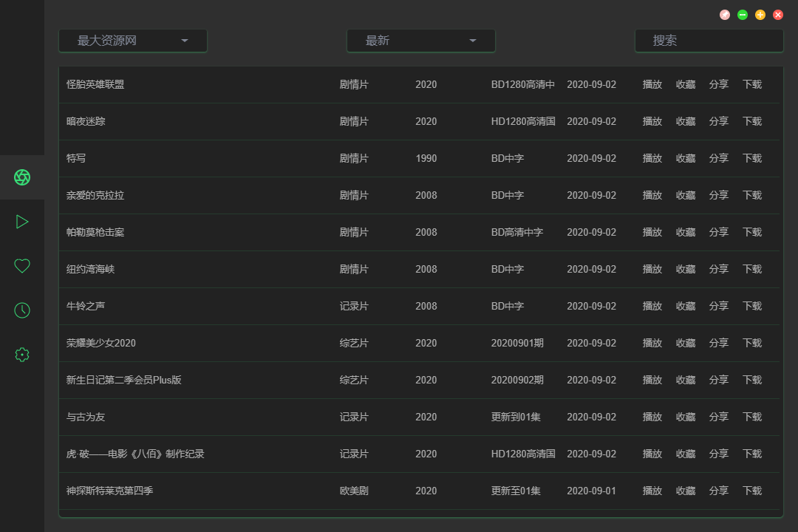Image resolution: width=798 pixels, height=532 pixels.
Task: Click 下载 for 纽约湾海峡
Action: [752, 269]
